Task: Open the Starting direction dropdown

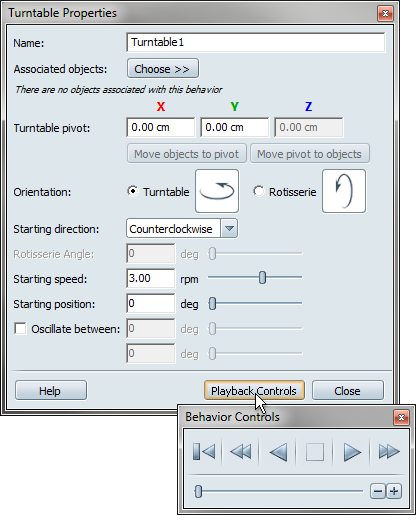Action: click(182, 229)
